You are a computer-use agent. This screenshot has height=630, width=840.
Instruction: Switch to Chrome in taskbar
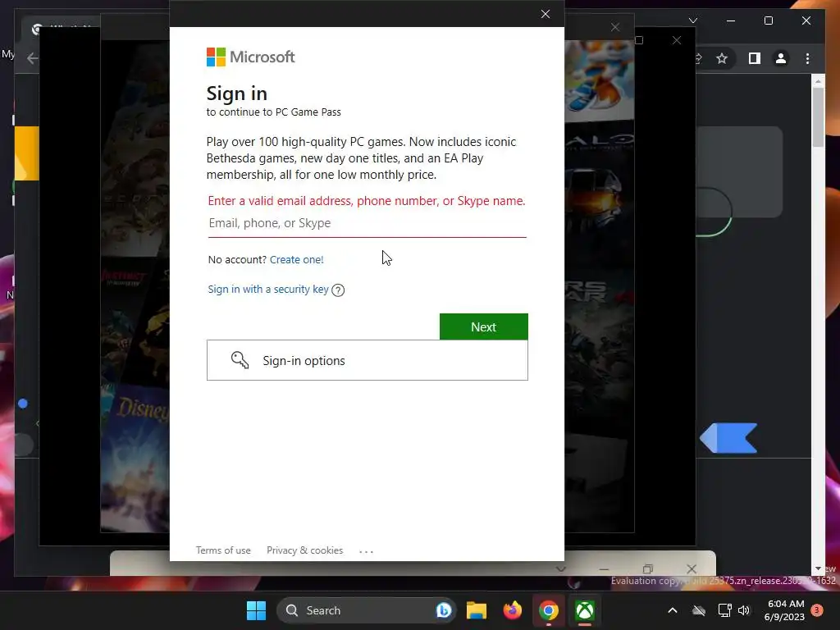(549, 610)
